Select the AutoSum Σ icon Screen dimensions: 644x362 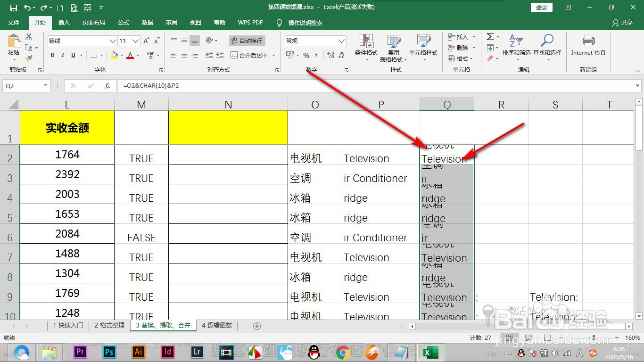tap(490, 36)
